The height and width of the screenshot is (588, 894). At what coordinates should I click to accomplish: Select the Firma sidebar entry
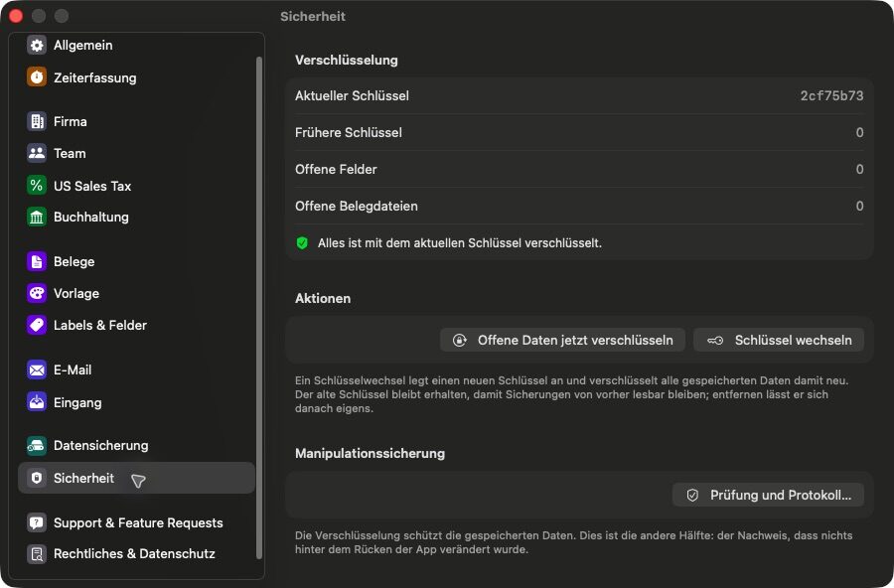136,121
